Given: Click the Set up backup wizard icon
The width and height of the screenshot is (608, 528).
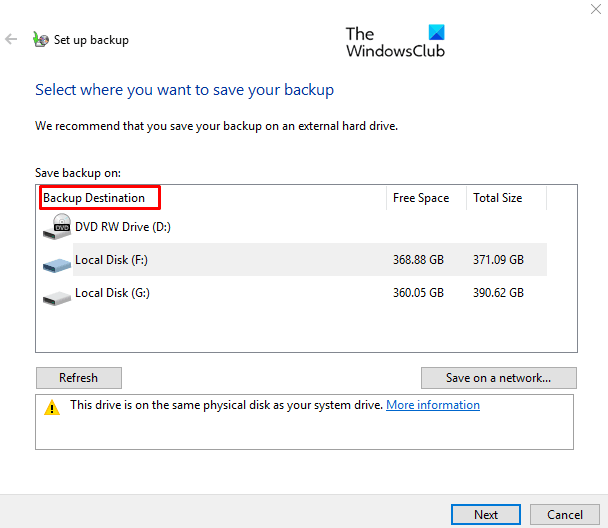Looking at the screenshot, I should click(41, 40).
